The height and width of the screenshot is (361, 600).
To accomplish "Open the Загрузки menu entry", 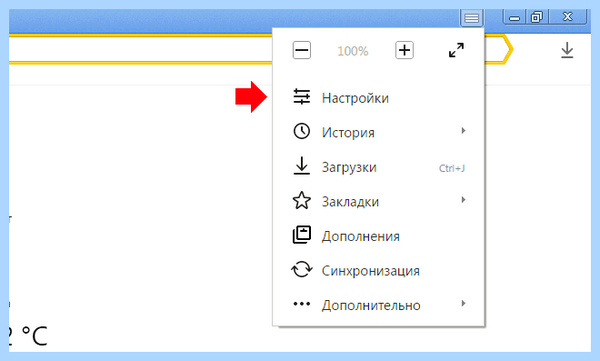I will (378, 167).
